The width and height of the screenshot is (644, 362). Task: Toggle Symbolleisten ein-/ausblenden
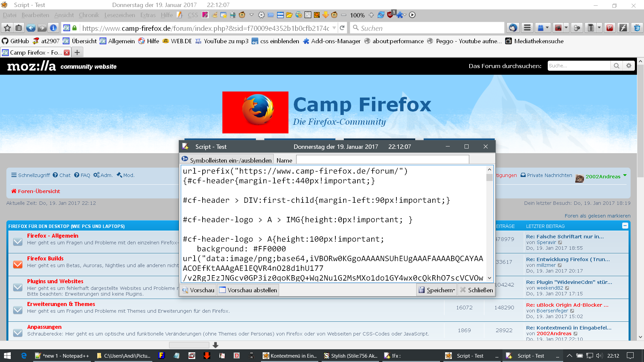[227, 160]
